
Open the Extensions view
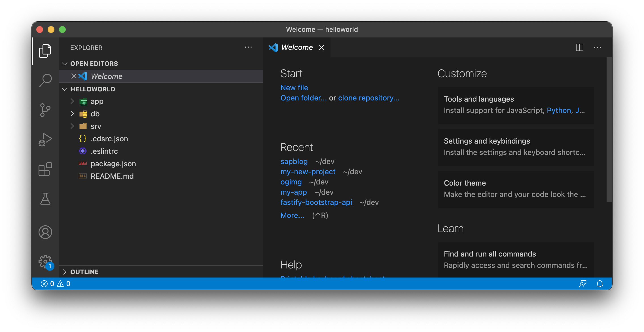pos(45,169)
